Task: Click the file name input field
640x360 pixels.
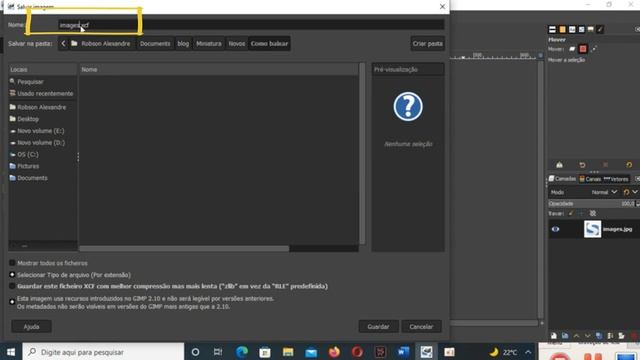Action: point(251,25)
